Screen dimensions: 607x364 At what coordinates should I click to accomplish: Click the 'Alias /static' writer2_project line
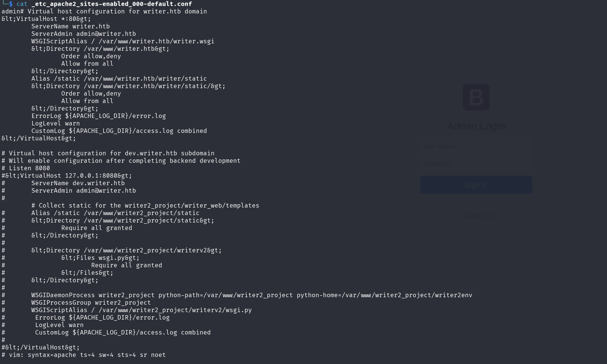[115, 213]
